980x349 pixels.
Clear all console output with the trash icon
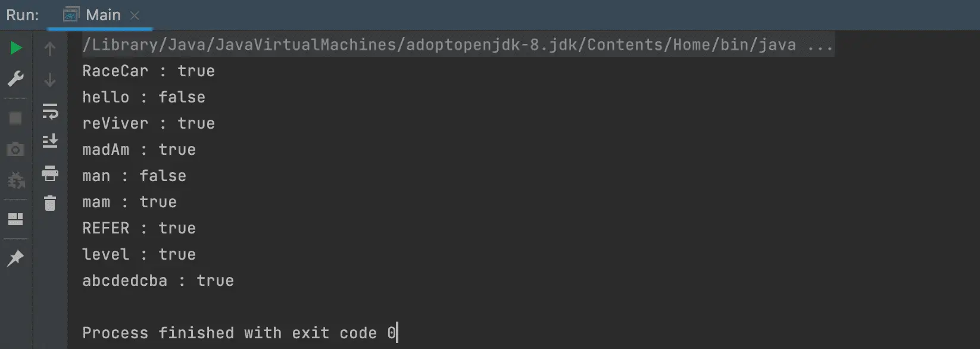coord(50,203)
